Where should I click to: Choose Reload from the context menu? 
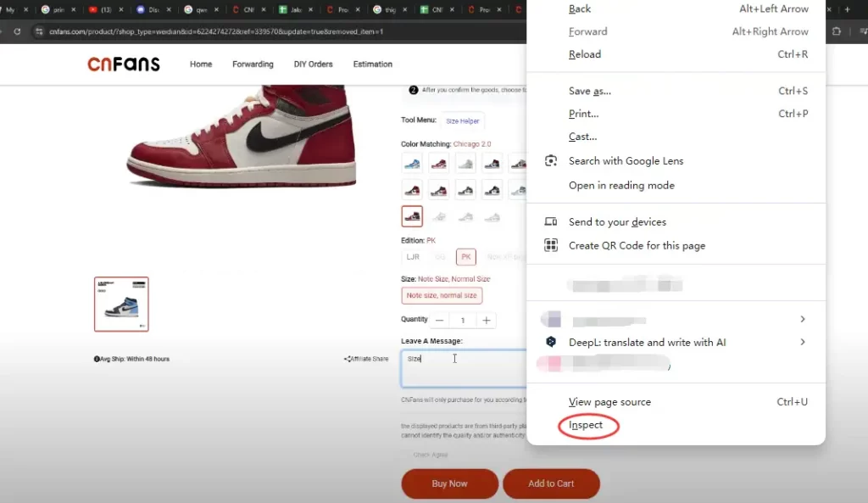(x=676, y=54)
